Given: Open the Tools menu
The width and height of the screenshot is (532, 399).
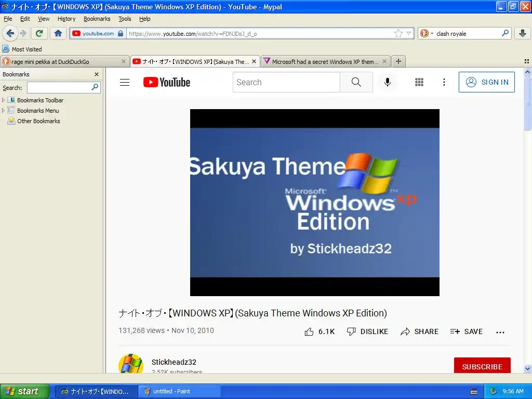Looking at the screenshot, I should [125, 19].
